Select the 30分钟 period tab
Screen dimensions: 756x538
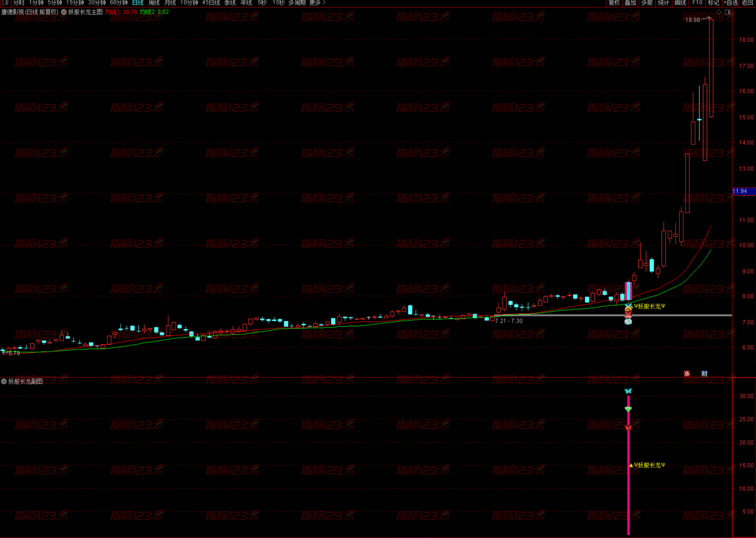pyautogui.click(x=97, y=3)
